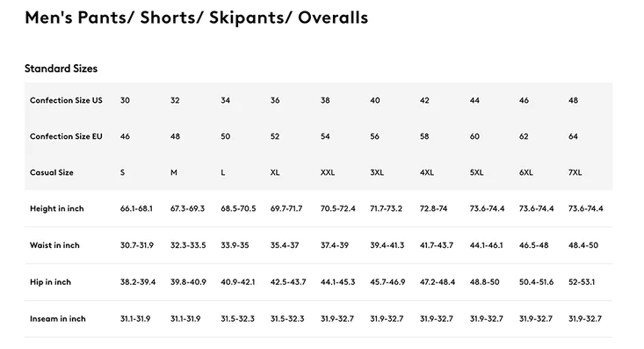Select US size 30 cell
Viewport: 644px width, 349px height.
pyautogui.click(x=125, y=100)
